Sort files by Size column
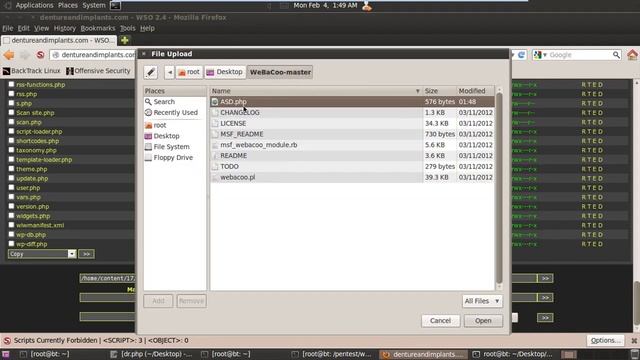The width and height of the screenshot is (640, 360). (x=439, y=91)
